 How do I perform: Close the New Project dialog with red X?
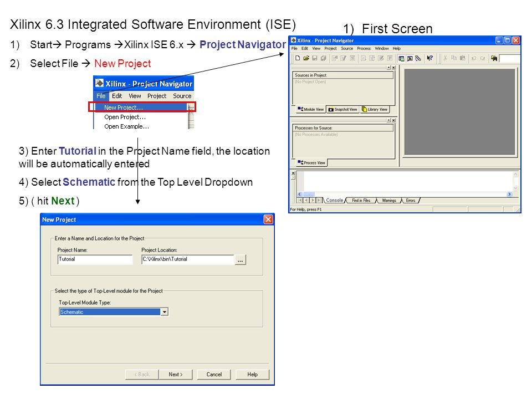(268, 219)
